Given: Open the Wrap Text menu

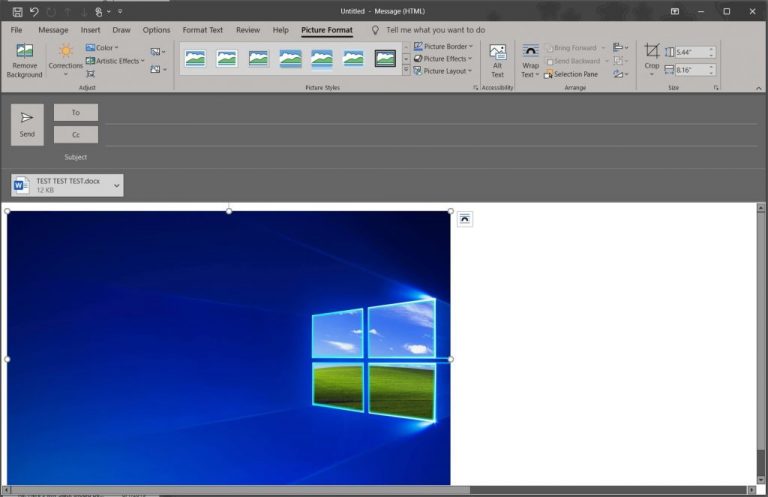Looking at the screenshot, I should pyautogui.click(x=530, y=61).
